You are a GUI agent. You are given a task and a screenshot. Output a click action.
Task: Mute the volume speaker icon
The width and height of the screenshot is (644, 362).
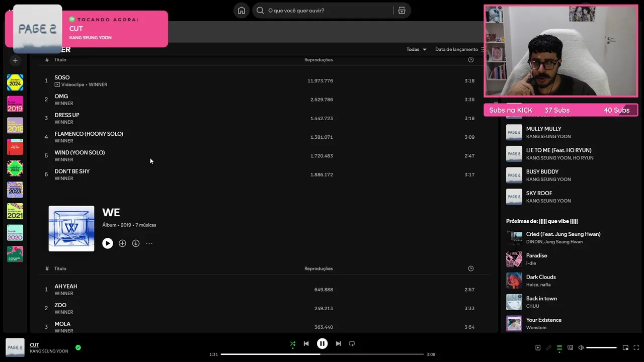(581, 348)
